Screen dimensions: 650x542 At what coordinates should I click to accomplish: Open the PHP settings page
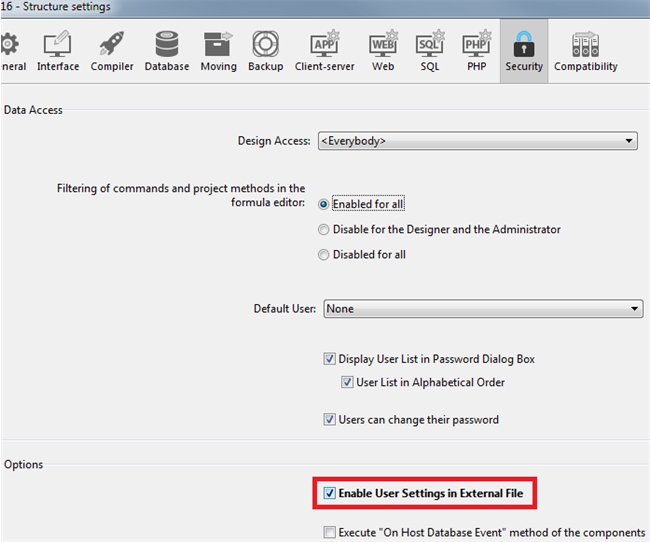click(475, 51)
